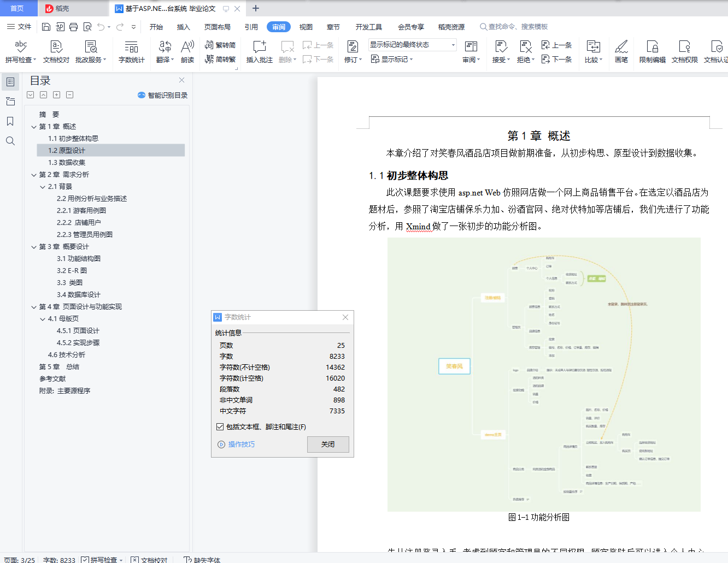Image resolution: width=728 pixels, height=563 pixels.
Task: Click the save icon in quick access bar
Action: tap(46, 27)
